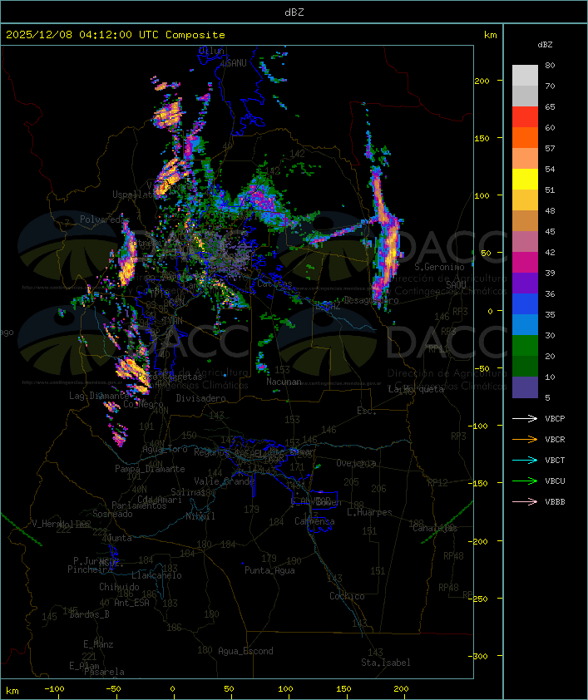
Task: Click the E_Manz map label
Action: coord(98,644)
